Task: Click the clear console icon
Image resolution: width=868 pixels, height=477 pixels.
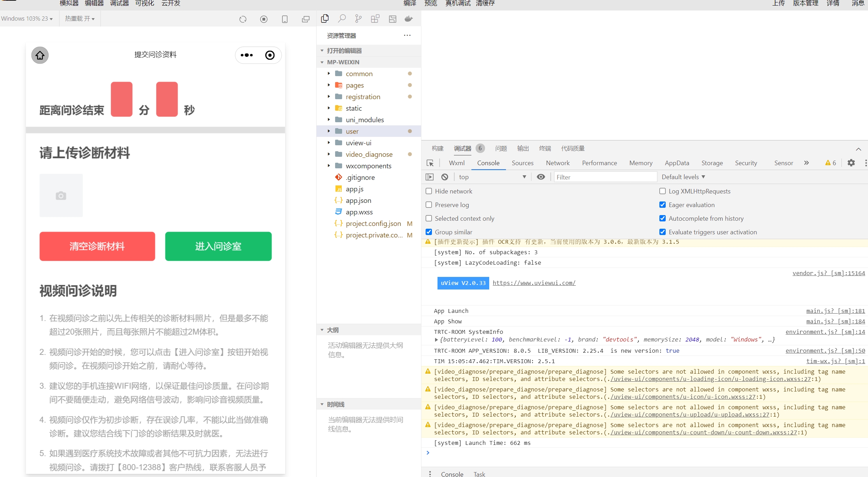Action: tap(444, 177)
